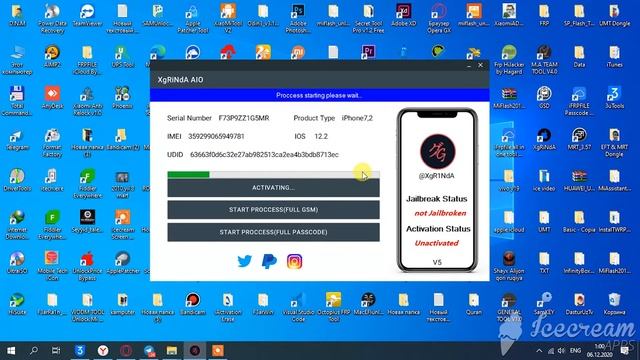Open Frp Hijacker by Hagard icon
640x360 pixels.
point(509,60)
